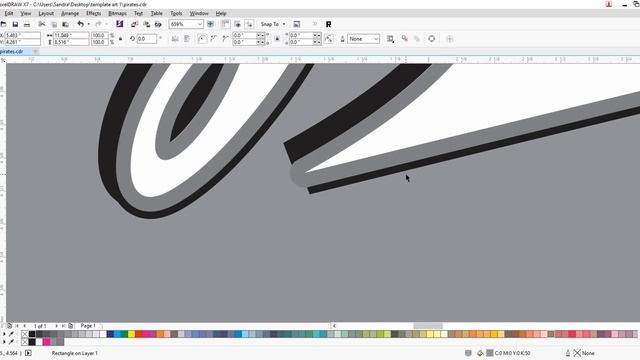
Task: Click the horizontal scrollbar thumb
Action: [428, 326]
